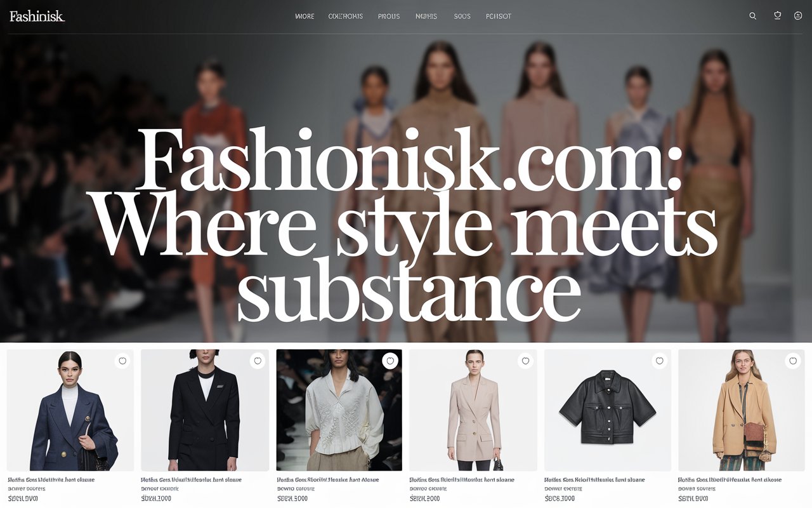
Task: Favorite the navy blazer with heart icon
Action: tap(122, 361)
